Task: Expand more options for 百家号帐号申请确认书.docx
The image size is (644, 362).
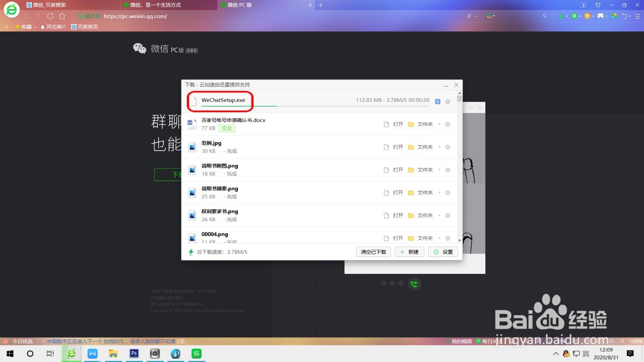Action: 439,124
